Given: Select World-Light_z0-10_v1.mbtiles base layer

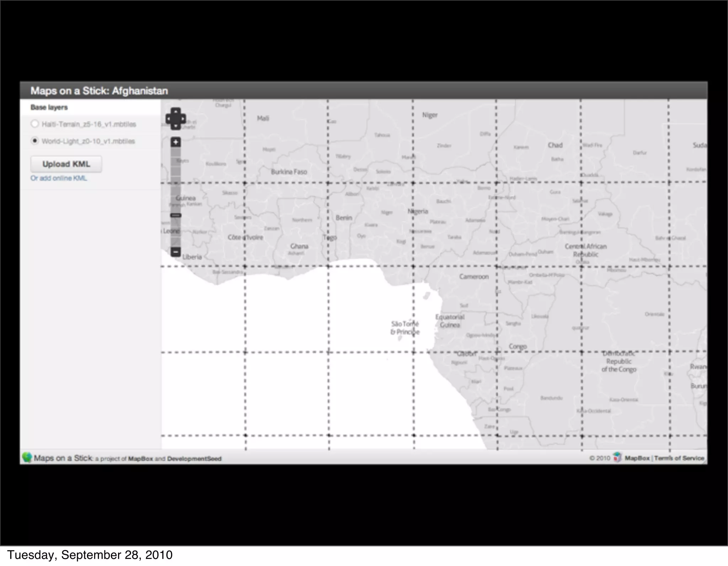Looking at the screenshot, I should (35, 141).
